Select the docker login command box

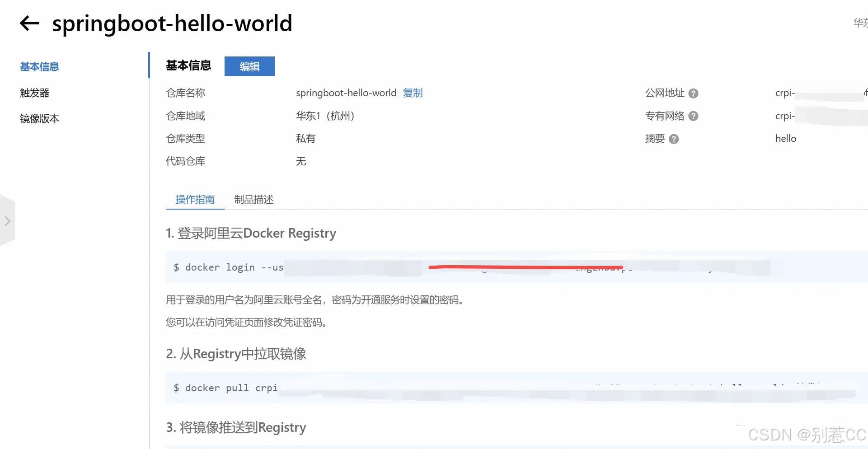[x=516, y=267]
